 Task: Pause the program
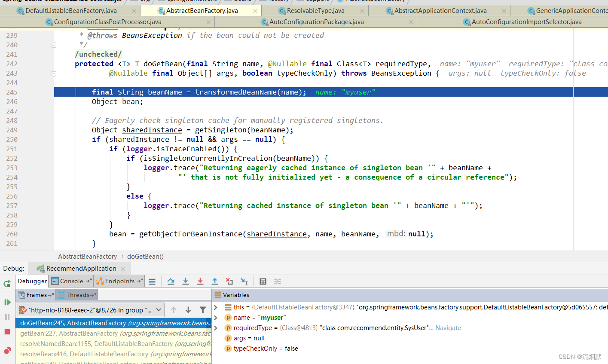[7, 317]
